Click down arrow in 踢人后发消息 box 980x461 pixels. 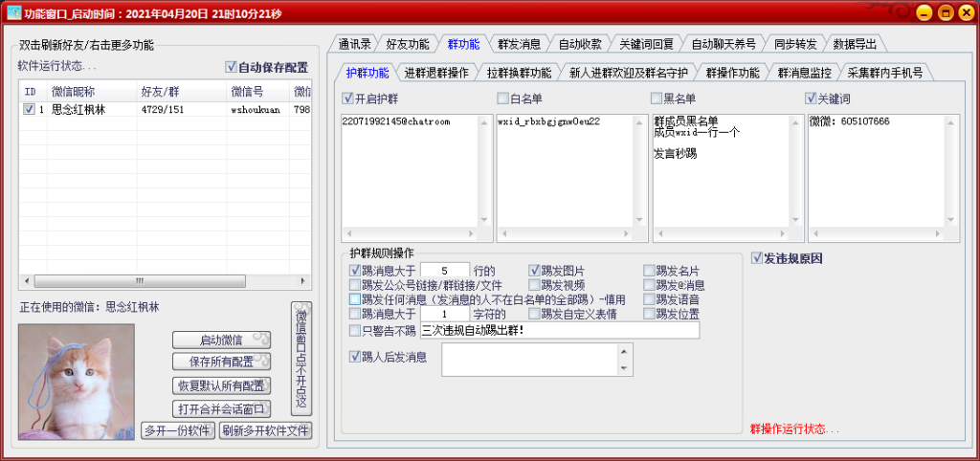[627, 368]
